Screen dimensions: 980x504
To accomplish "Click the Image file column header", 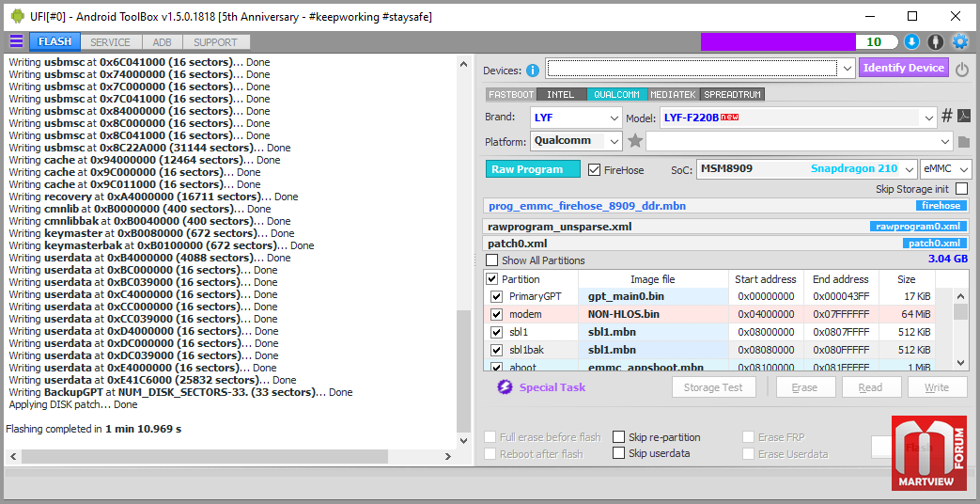I will 653,279.
